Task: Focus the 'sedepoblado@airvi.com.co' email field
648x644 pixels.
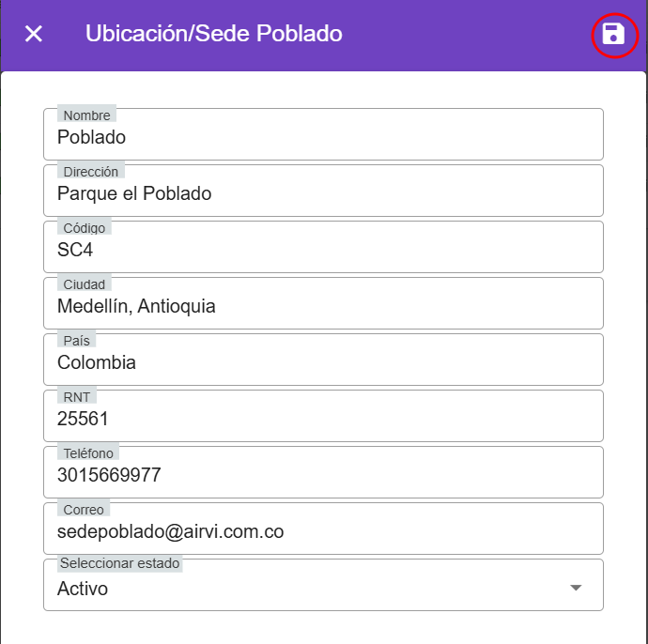Action: (x=323, y=531)
